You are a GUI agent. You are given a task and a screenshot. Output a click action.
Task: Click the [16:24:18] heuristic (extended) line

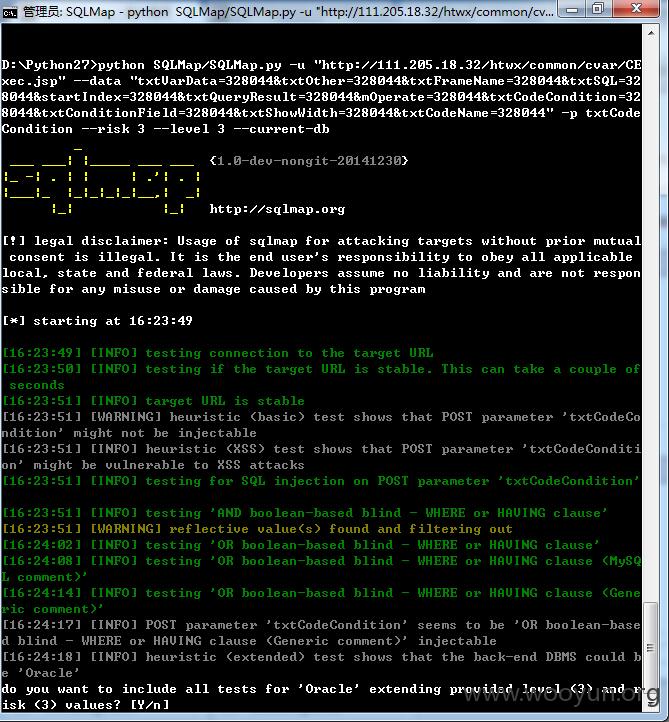click(321, 665)
